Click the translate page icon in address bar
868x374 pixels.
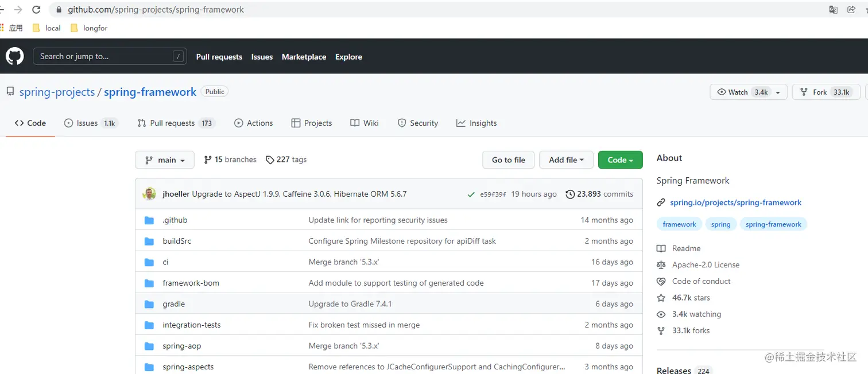point(833,10)
